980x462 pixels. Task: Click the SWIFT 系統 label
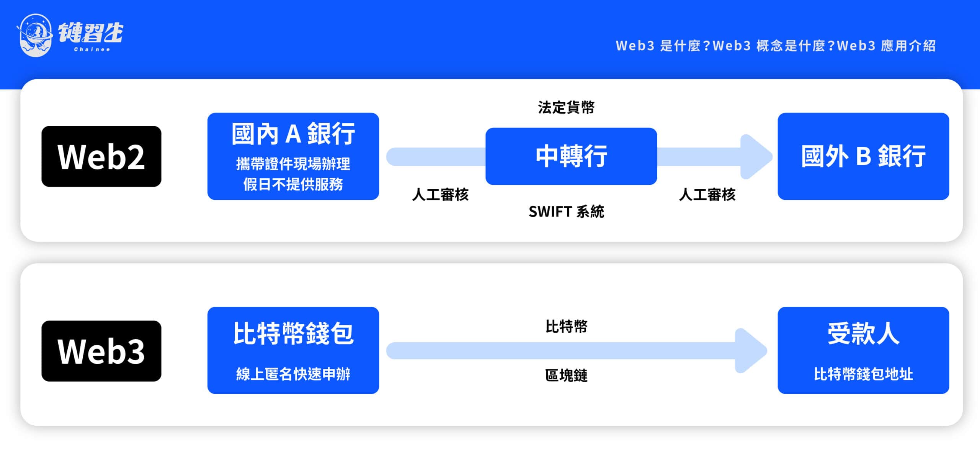pyautogui.click(x=566, y=211)
